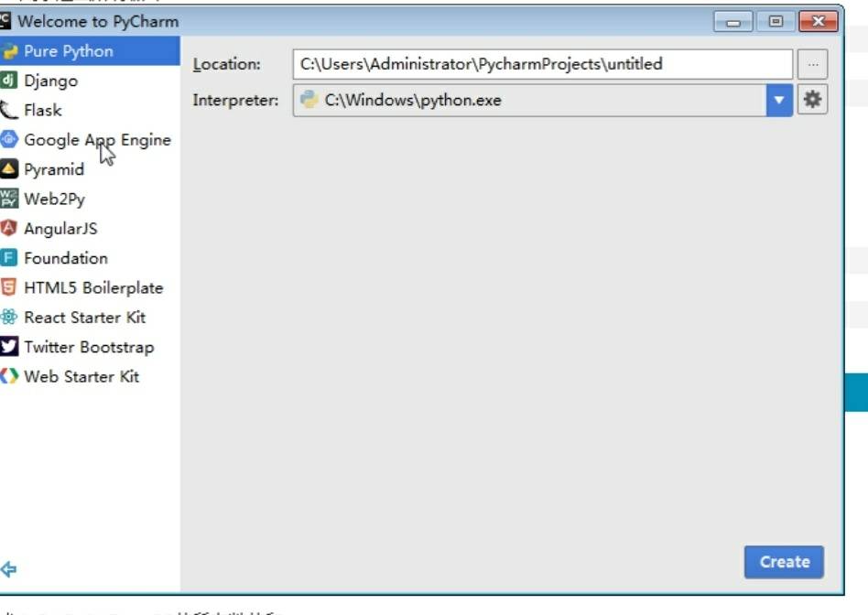This screenshot has height=615, width=868.
Task: Choose React Starter Kit template
Action: click(90, 318)
